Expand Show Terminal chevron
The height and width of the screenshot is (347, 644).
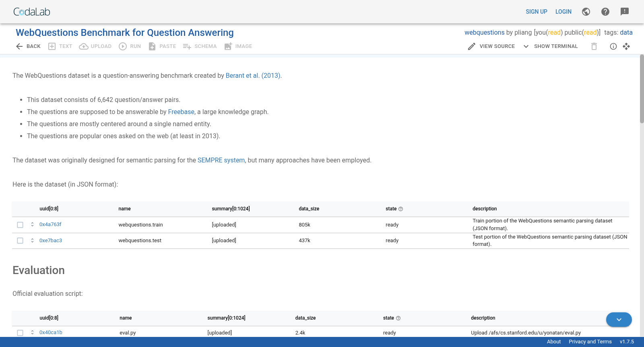(x=526, y=46)
